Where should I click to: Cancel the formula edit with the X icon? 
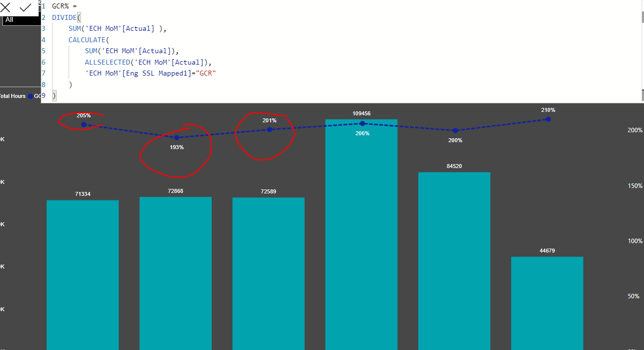(x=5, y=7)
